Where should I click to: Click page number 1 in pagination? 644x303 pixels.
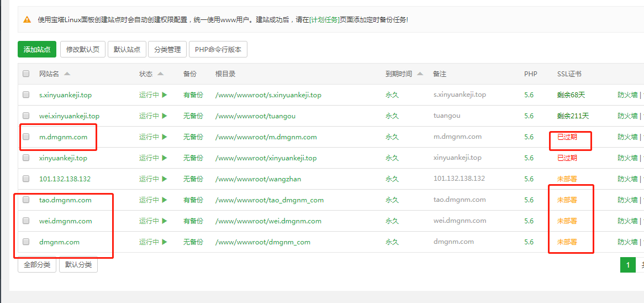tap(627, 265)
